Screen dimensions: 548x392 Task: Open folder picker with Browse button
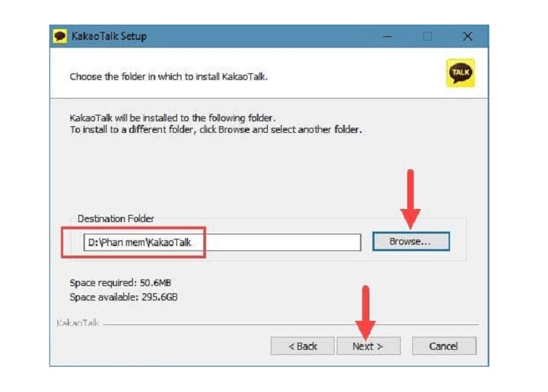(x=410, y=242)
